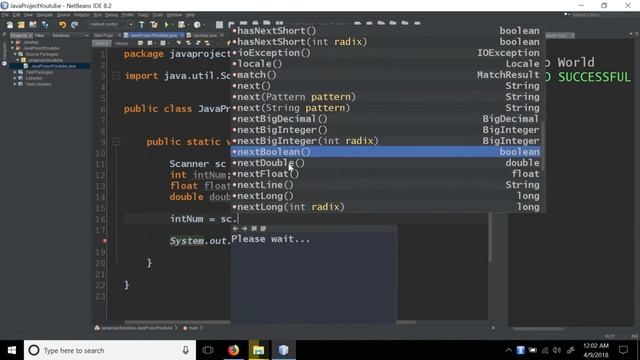This screenshot has width=640, height=360.
Task: Switch to the Services tab
Action: [x=61, y=36]
